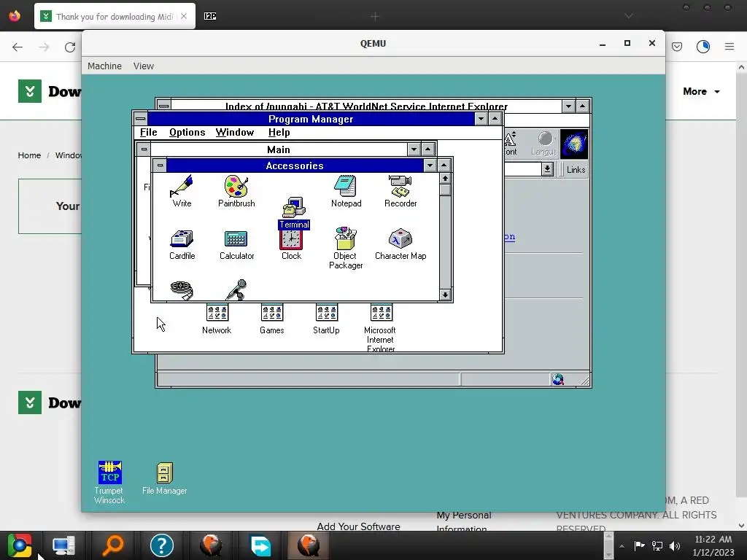Select the Character Map icon
The image size is (747, 560).
coord(400,245)
